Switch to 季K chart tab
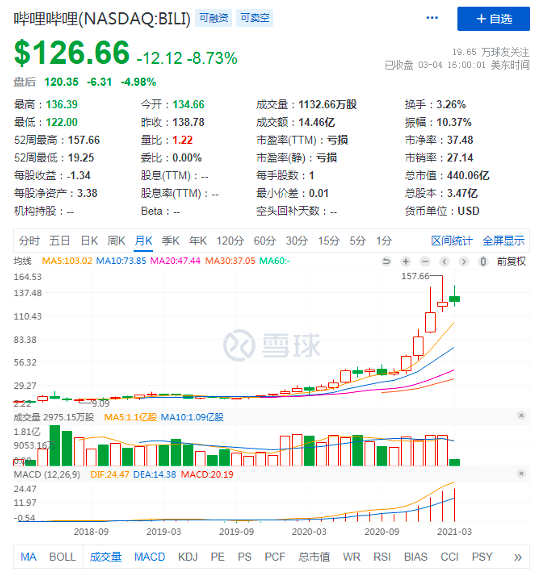Viewport: 533px width, 569px height. 171,241
